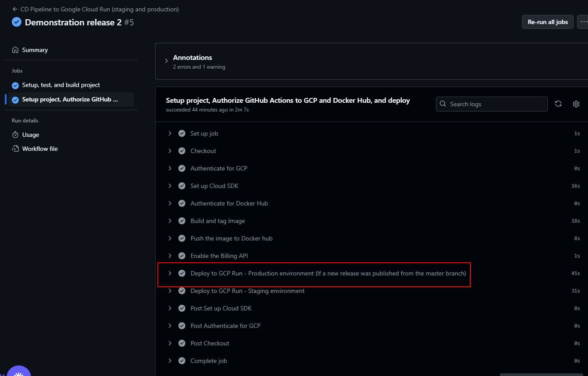Click the 16s duration of Set up Cloud SDK
Viewport: 588px width, 376px height.
point(575,186)
